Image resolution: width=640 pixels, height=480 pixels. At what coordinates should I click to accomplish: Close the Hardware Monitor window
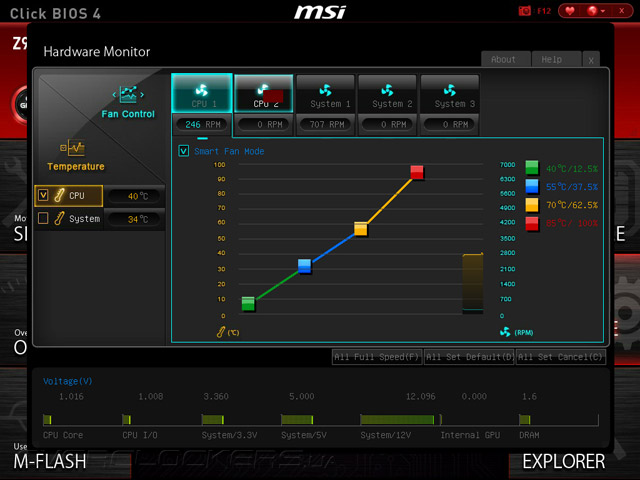point(591,60)
